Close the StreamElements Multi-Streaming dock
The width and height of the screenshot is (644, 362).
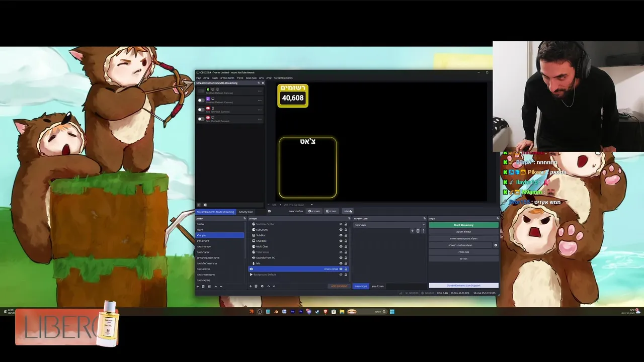[263, 83]
